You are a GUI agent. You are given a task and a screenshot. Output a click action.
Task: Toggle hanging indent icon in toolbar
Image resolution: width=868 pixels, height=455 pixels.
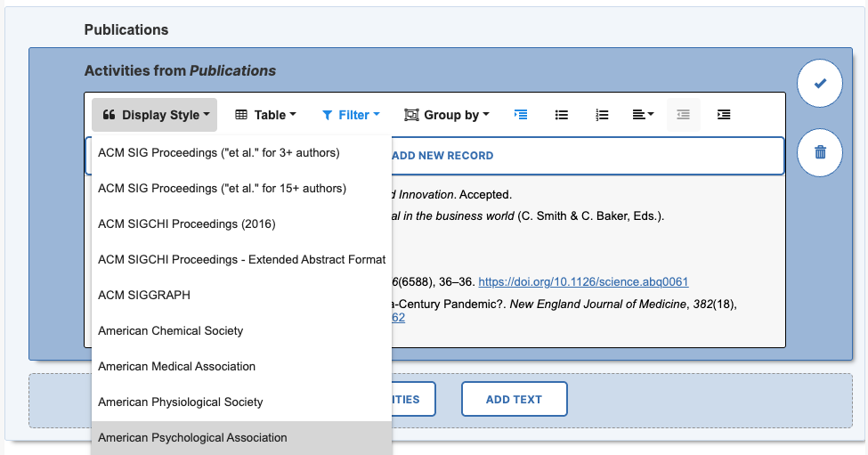tap(521, 115)
